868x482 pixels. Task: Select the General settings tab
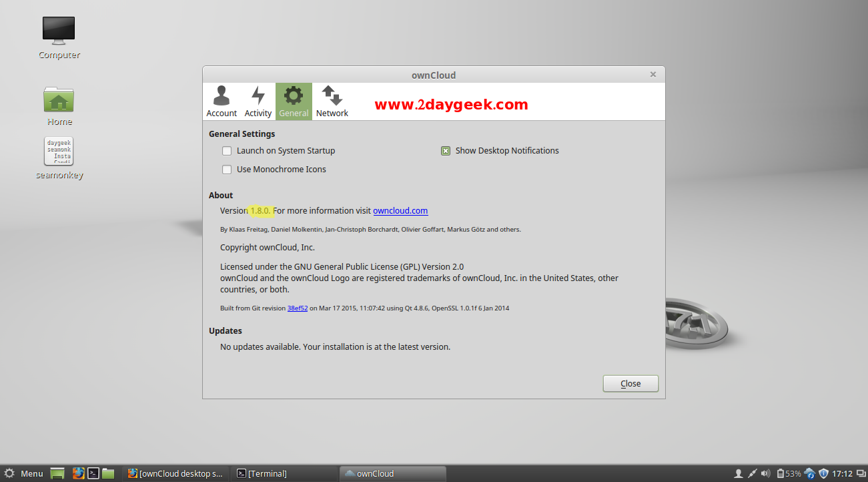[x=294, y=101]
